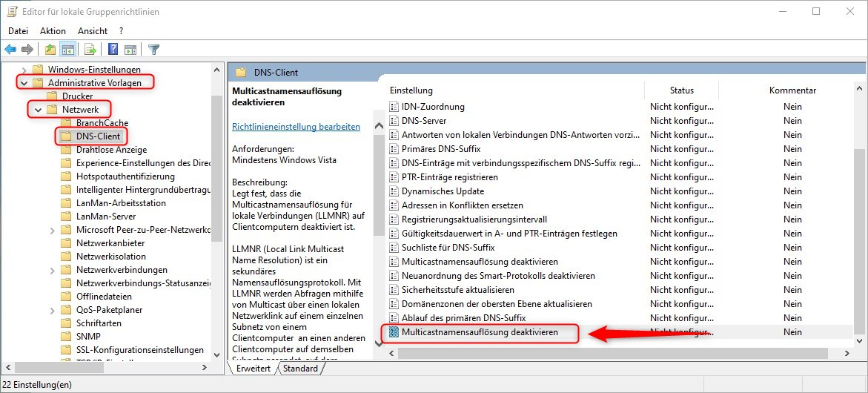Select the highlighted Multicastnamensauflösung deaktivieren entry

click(480, 333)
